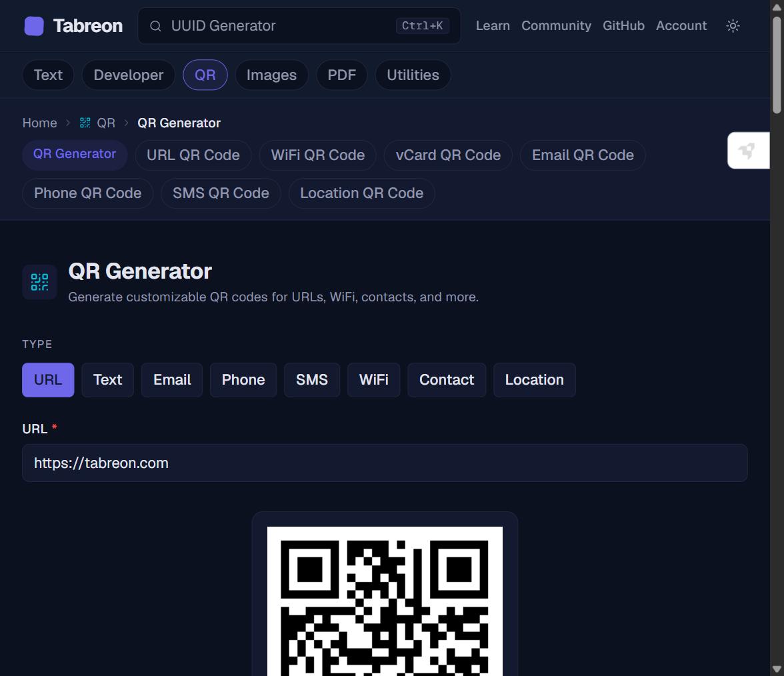Select the QR category tab
Screen dimensions: 784x676
click(x=205, y=75)
